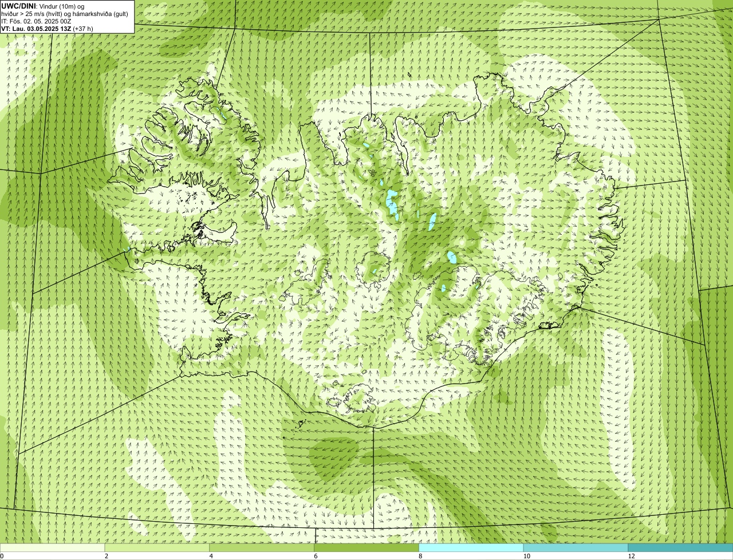Select the dark green 6–8 color bar segment
This screenshot has height=560, width=733.
point(366,547)
